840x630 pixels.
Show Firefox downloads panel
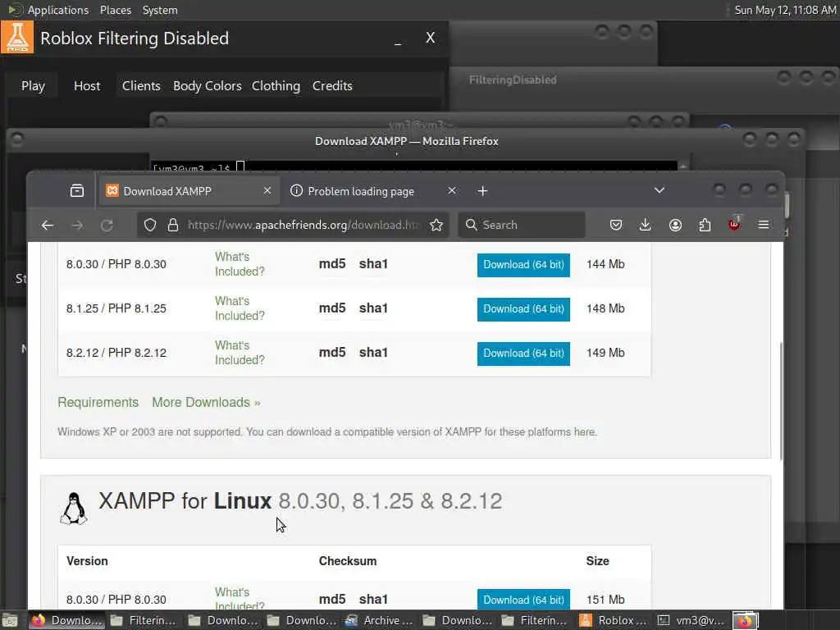click(645, 225)
